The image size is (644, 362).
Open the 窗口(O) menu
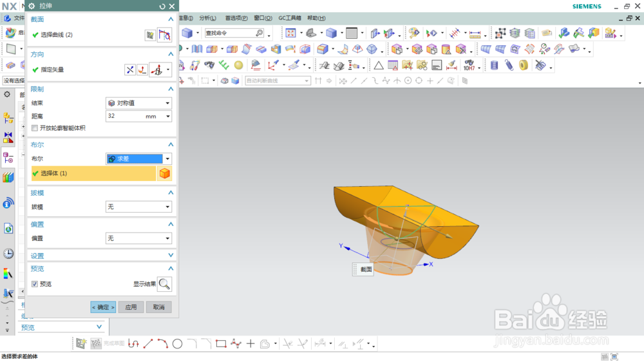pyautogui.click(x=263, y=18)
